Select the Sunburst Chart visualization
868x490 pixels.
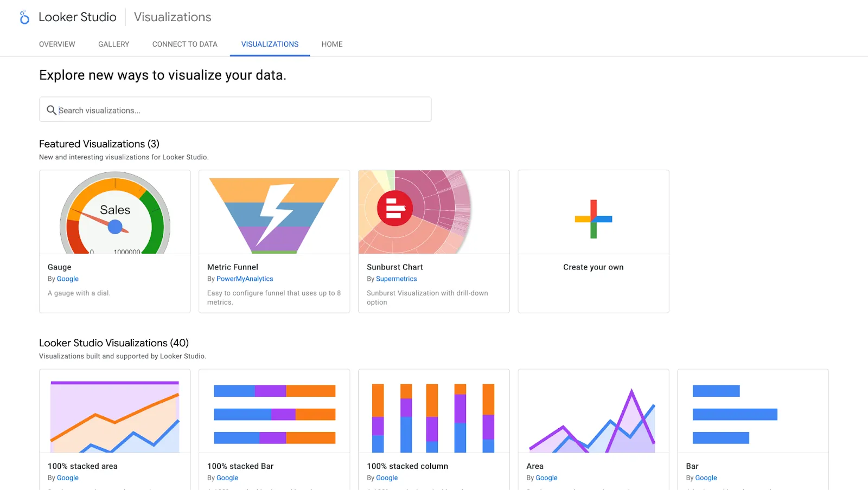tap(433, 212)
